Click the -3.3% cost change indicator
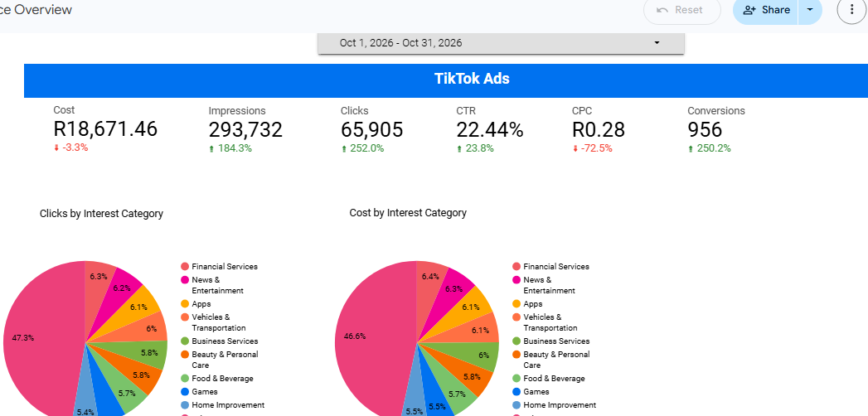This screenshot has width=868, height=416. point(70,148)
